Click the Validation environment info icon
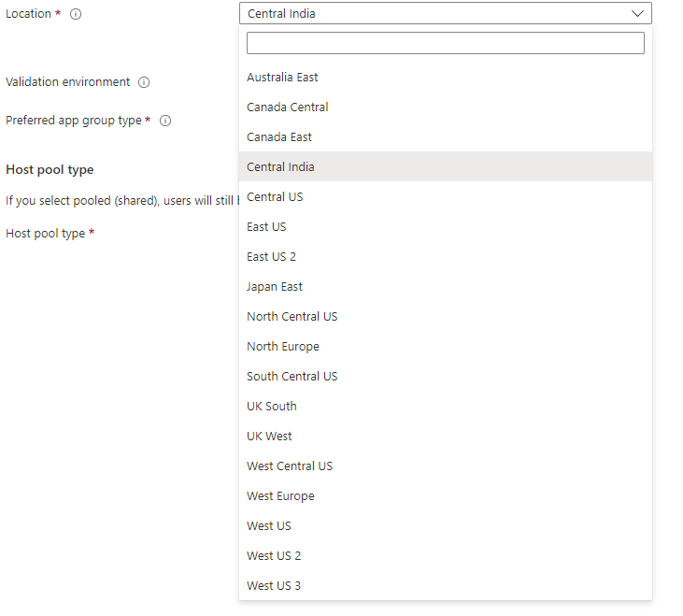Image resolution: width=683 pixels, height=616 pixels. pyautogui.click(x=144, y=82)
